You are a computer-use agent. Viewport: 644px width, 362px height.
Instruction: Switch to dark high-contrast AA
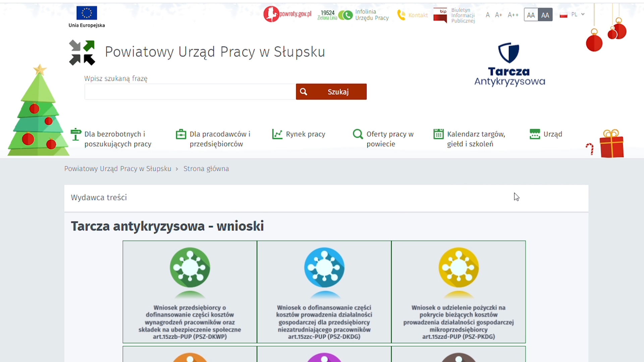(x=545, y=15)
